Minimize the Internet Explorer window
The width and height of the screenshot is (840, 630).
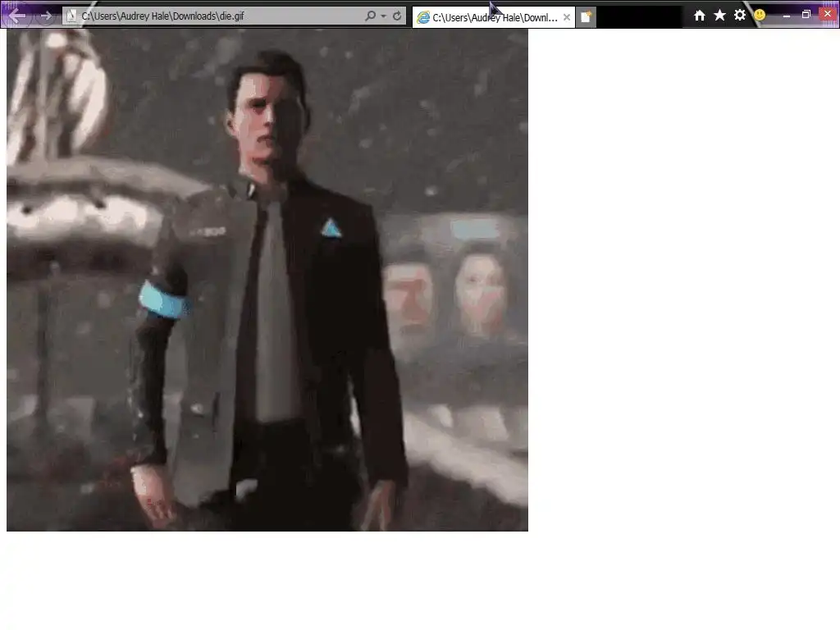(x=787, y=16)
